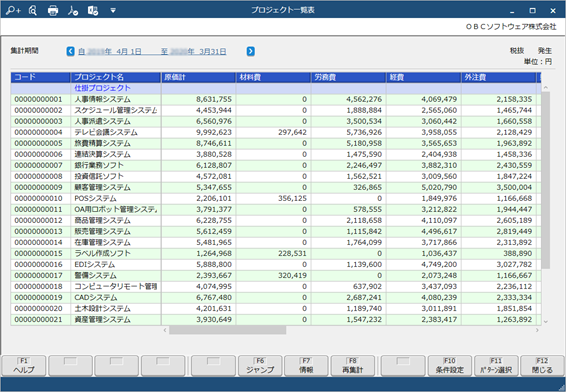Screen dimensions: 566x392
Task: Click the aggregation period date range link
Action: coord(152,52)
